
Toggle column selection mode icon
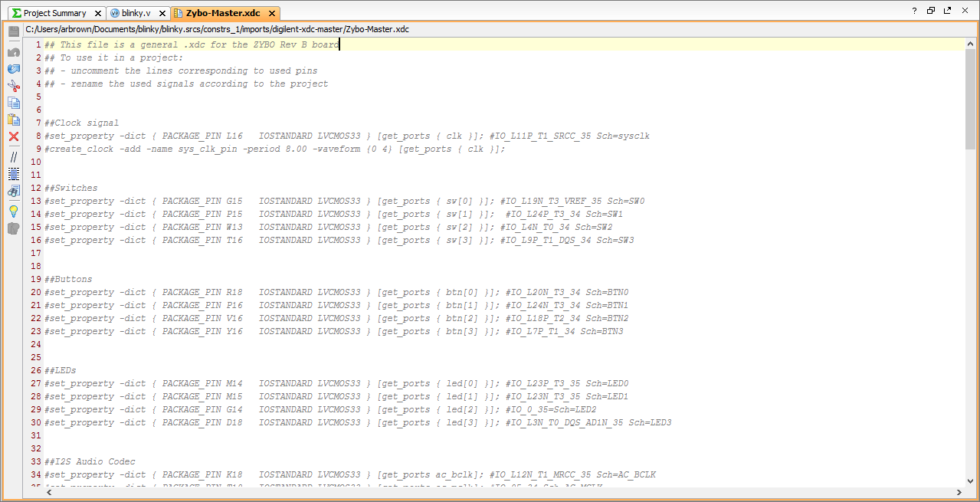(x=13, y=174)
